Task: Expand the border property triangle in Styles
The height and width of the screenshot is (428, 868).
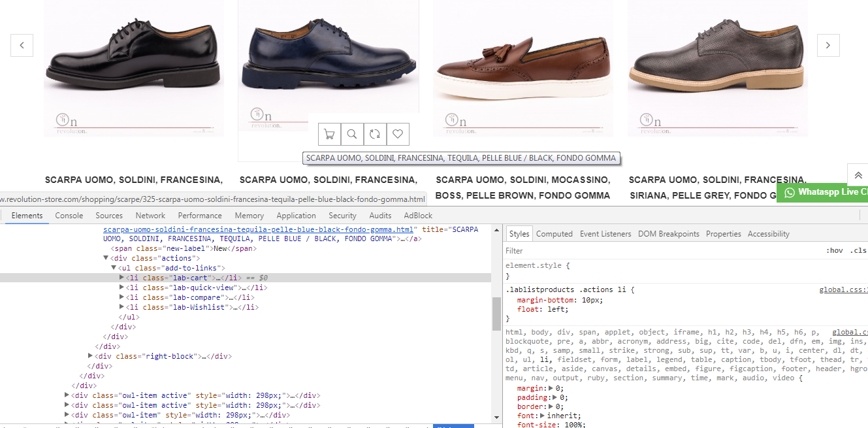Action: pyautogui.click(x=551, y=406)
